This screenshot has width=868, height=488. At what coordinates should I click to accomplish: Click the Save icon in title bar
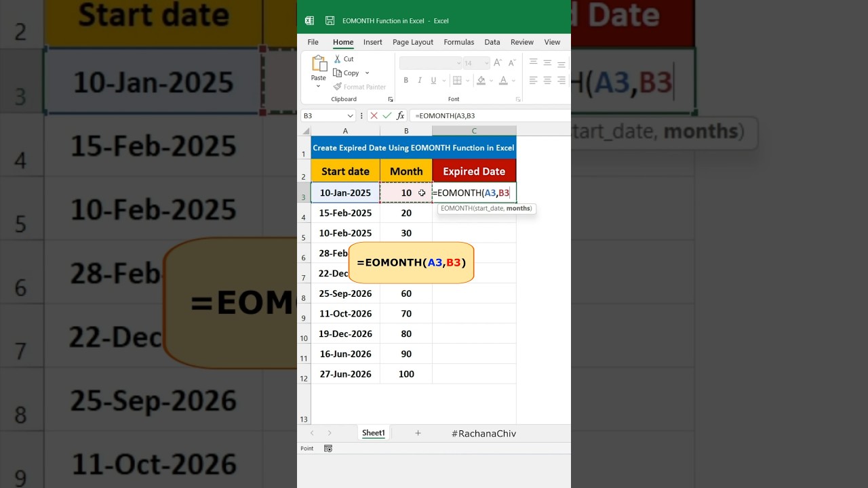pyautogui.click(x=330, y=21)
